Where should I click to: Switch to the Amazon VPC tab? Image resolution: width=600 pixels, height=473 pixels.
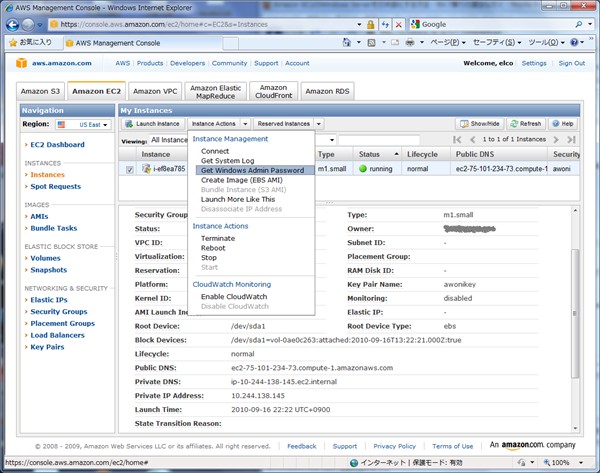pos(155,91)
